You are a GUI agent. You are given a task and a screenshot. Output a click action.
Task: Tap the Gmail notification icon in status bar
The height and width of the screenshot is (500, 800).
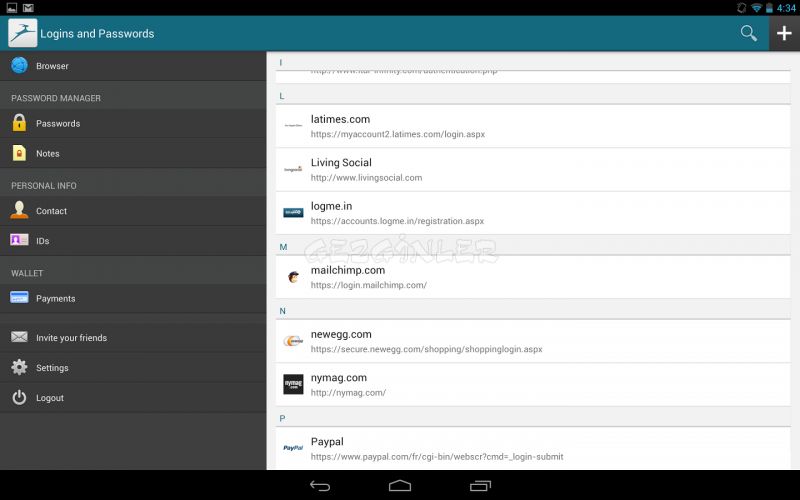(28, 7)
